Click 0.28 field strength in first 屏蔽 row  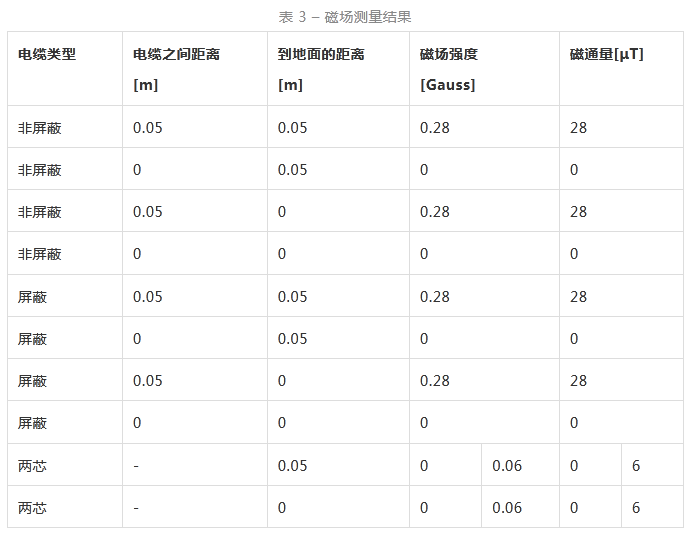(435, 297)
